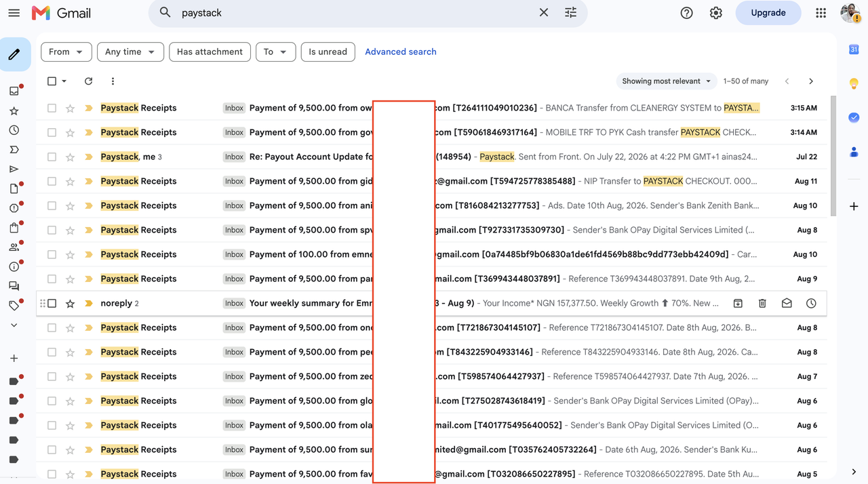Image resolution: width=868 pixels, height=484 pixels.
Task: Open Google Calendar side panel
Action: coord(854,49)
